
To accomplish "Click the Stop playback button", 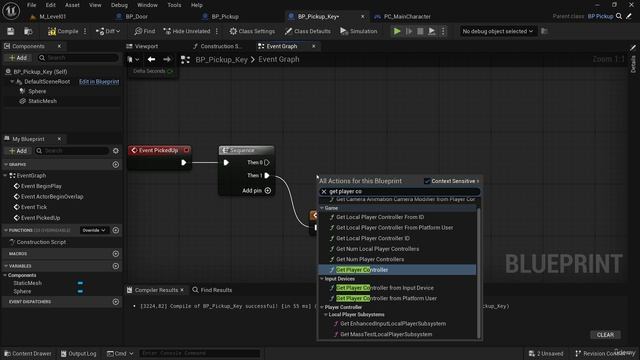I will [420, 31].
